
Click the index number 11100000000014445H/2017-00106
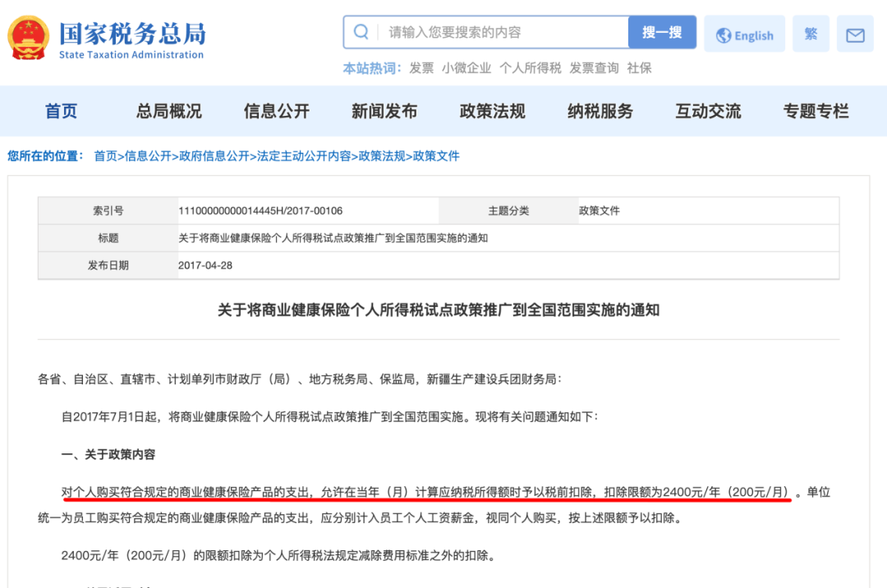click(260, 211)
